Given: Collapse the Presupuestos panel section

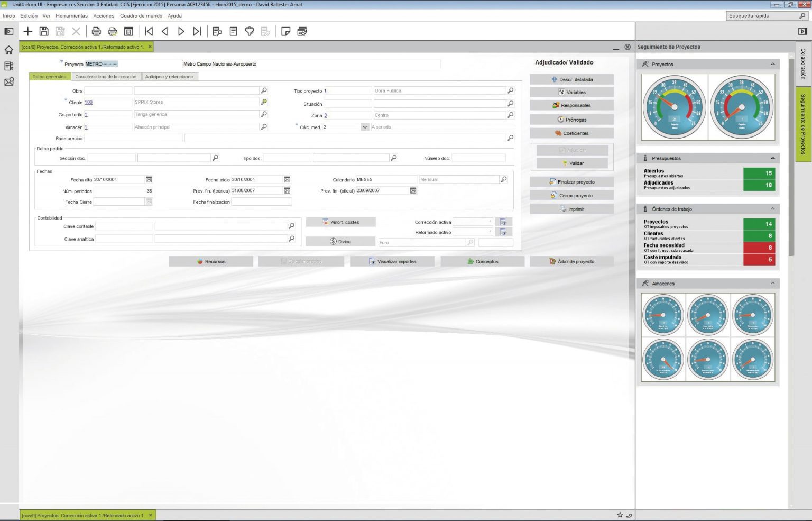Looking at the screenshot, I should click(x=772, y=158).
